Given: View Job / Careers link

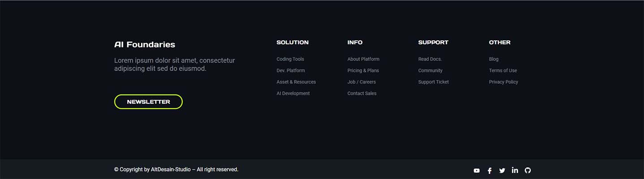Looking at the screenshot, I should click(x=361, y=82).
